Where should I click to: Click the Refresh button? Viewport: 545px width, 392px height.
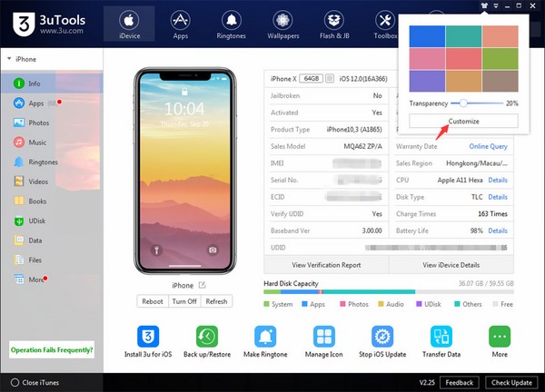pos(216,301)
